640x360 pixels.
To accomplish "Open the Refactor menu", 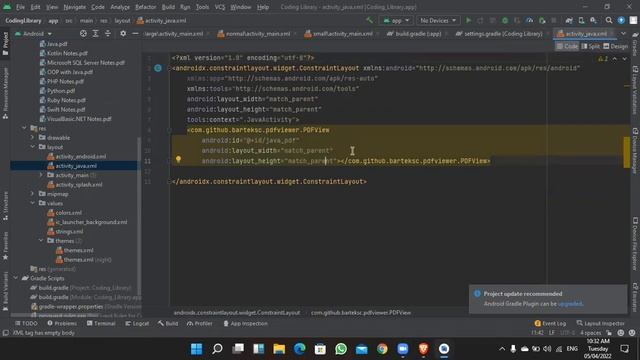I will [146, 7].
